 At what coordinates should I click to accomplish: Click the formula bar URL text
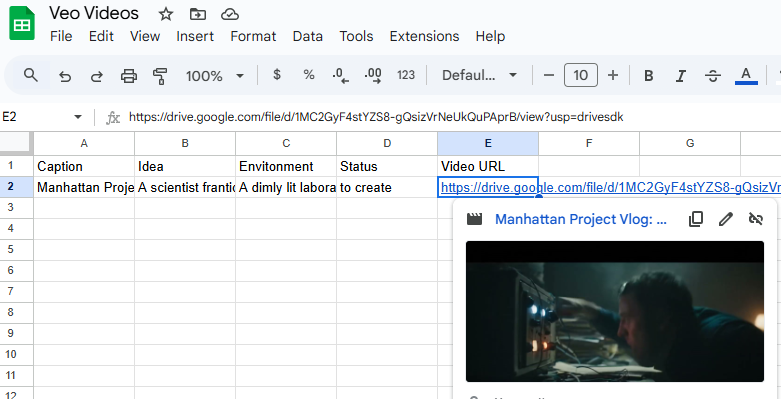click(376, 118)
